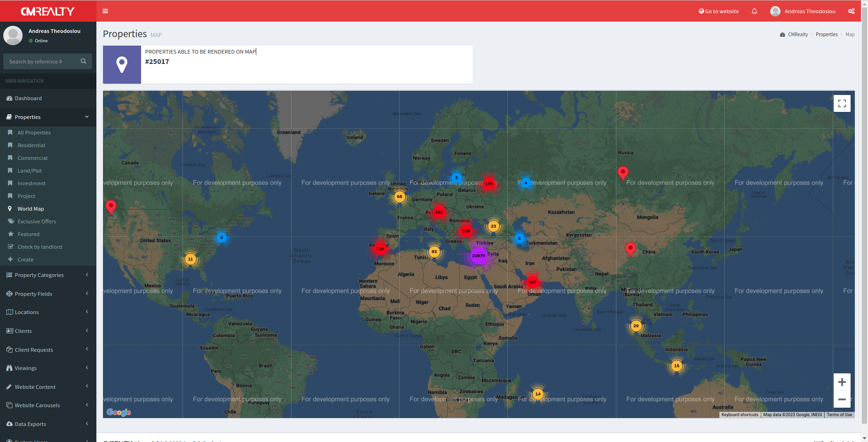This screenshot has height=442, width=868.
Task: Expand the Viewings menu
Action: pos(48,368)
